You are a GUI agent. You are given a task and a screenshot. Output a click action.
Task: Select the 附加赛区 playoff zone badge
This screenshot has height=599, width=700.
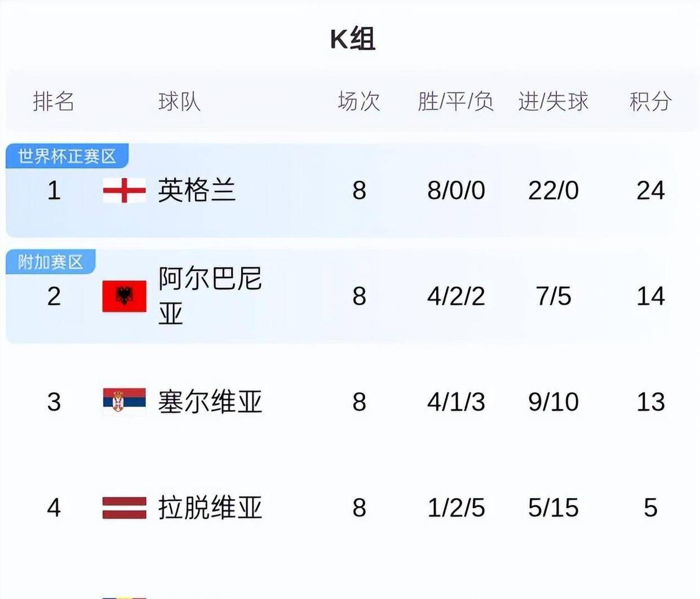pos(51,261)
